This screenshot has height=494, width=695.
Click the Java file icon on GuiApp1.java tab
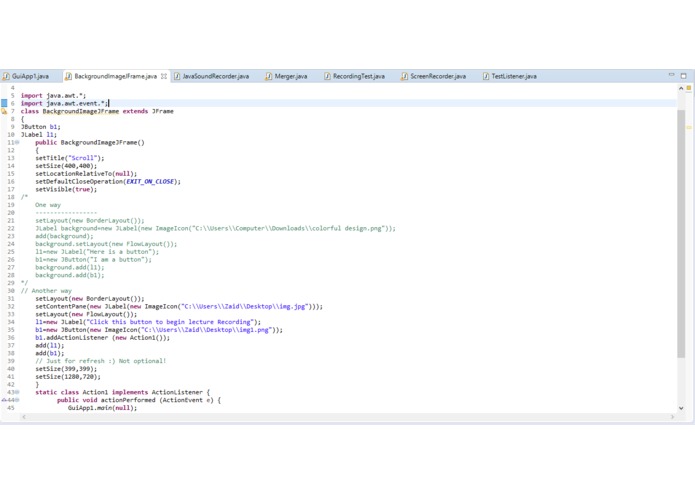click(x=6, y=76)
